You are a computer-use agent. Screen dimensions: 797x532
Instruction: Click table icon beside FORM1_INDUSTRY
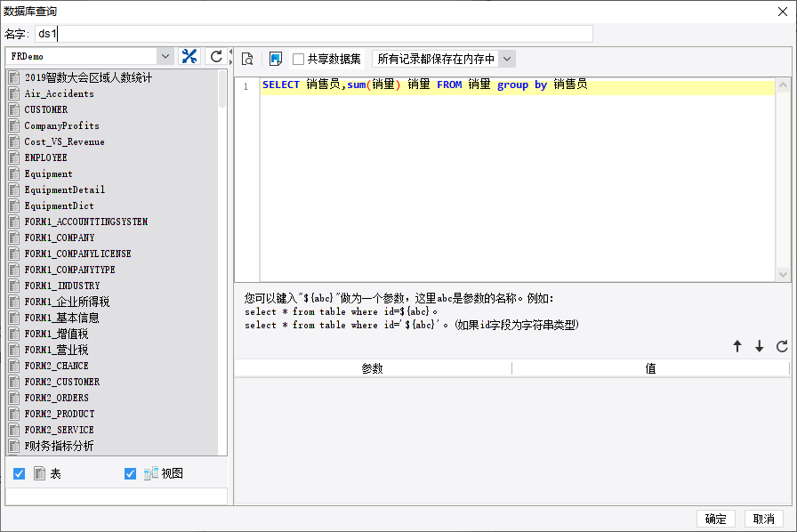[x=14, y=286]
